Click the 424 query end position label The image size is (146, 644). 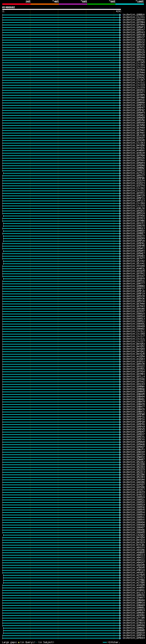(118, 11)
